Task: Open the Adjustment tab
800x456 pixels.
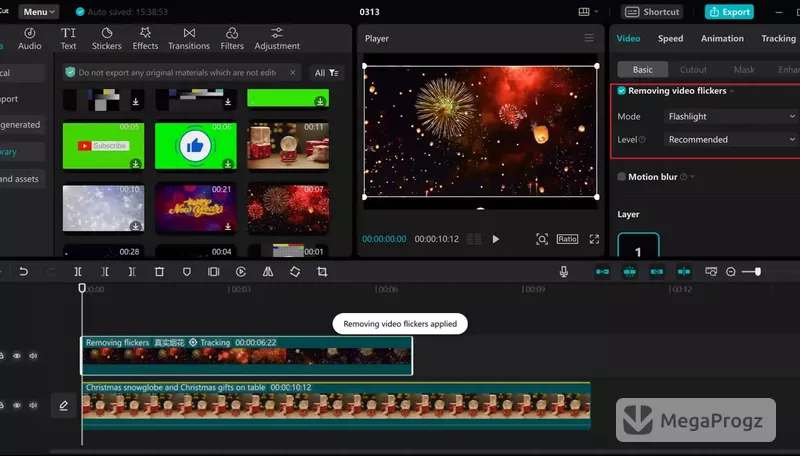Action: pos(277,39)
